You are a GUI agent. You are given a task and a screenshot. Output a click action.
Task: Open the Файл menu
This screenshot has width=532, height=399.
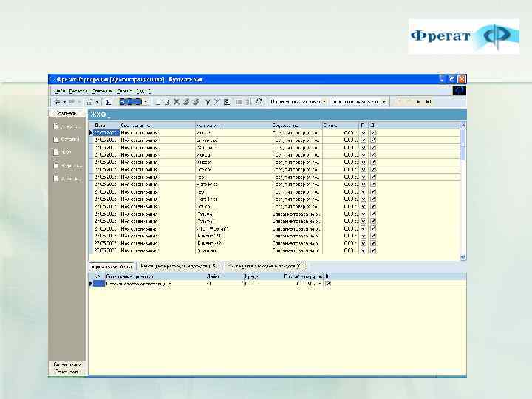pyautogui.click(x=60, y=92)
